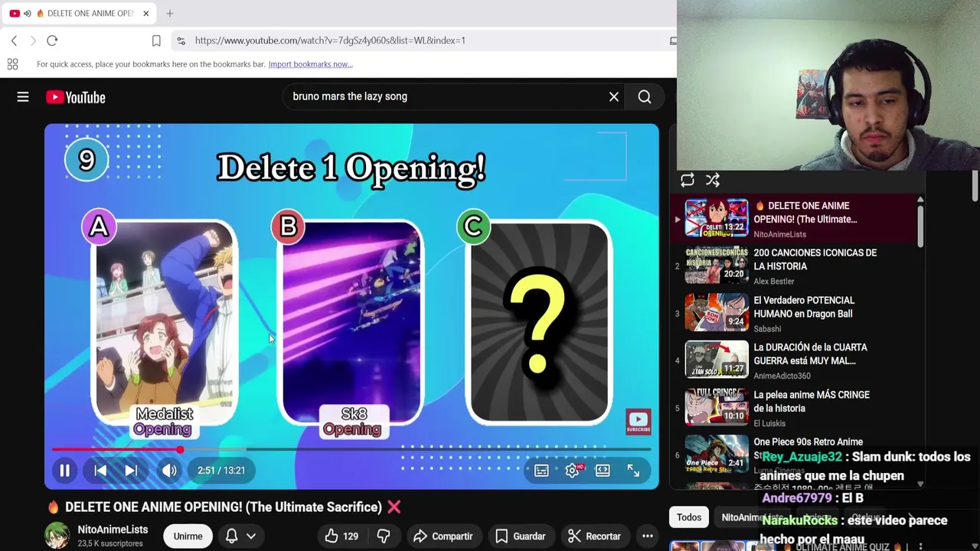Like the video with 129 likes
This screenshot has height=551, width=980.
(x=342, y=536)
